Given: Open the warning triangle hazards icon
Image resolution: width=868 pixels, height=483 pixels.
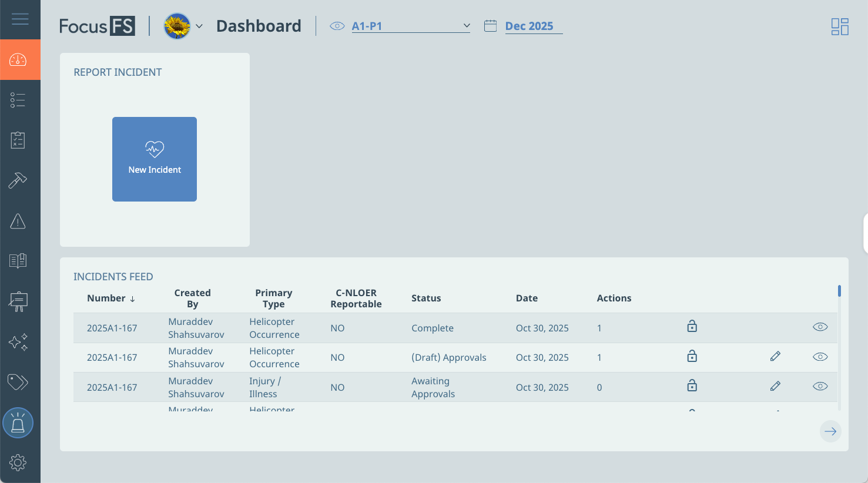Looking at the screenshot, I should 18,222.
